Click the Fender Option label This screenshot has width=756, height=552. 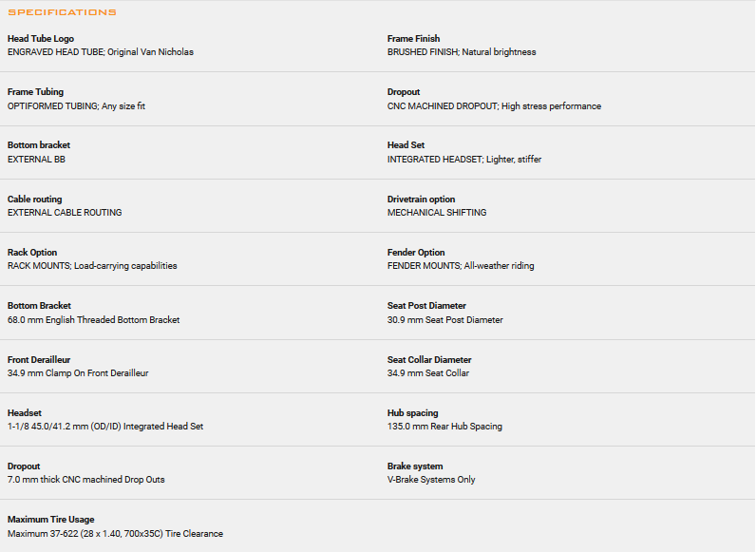[x=416, y=253]
